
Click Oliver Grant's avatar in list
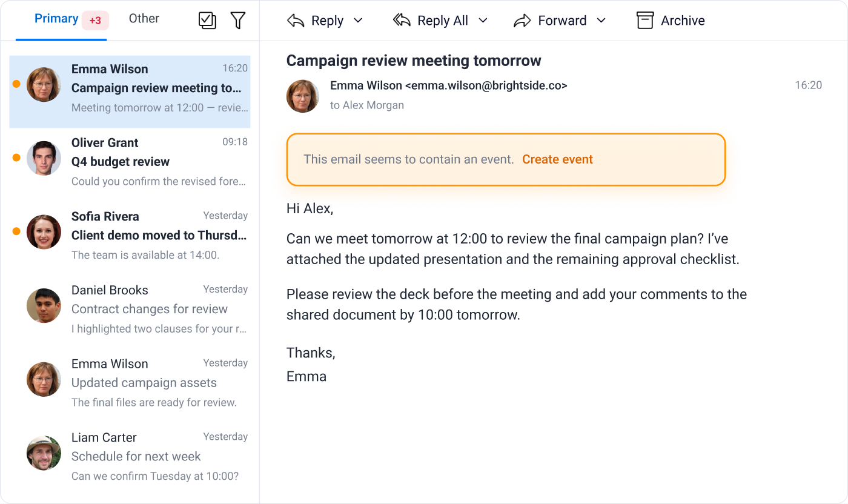44,158
